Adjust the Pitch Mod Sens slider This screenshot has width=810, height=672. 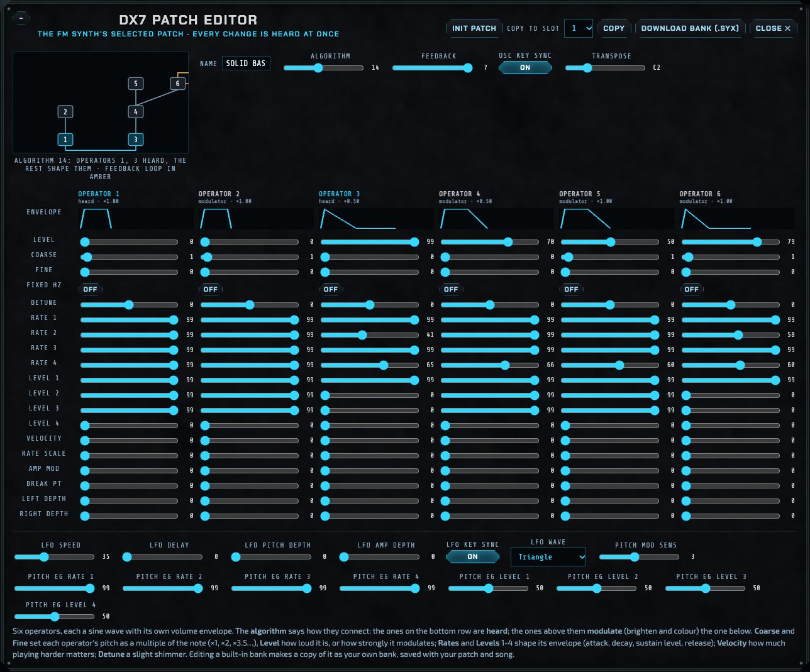[640, 557]
